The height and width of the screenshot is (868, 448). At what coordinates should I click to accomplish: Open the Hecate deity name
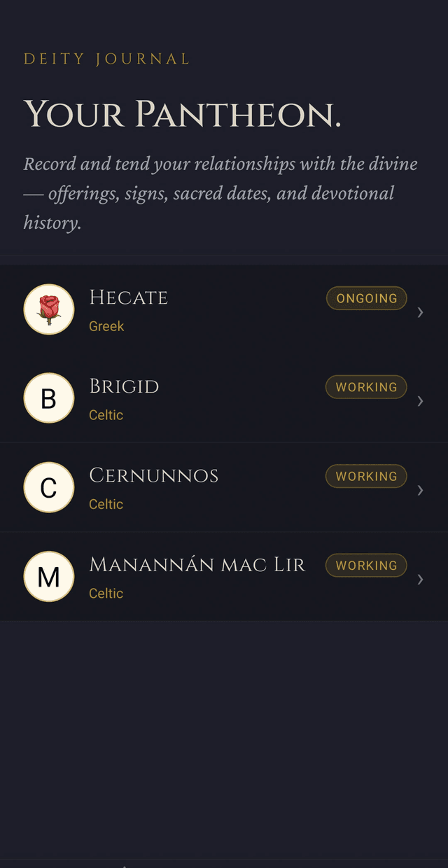click(129, 297)
